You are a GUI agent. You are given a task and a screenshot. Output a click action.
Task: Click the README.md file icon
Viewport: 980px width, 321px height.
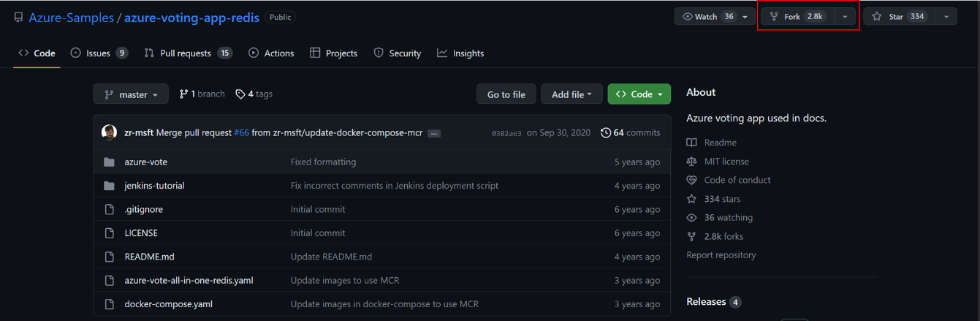click(110, 257)
